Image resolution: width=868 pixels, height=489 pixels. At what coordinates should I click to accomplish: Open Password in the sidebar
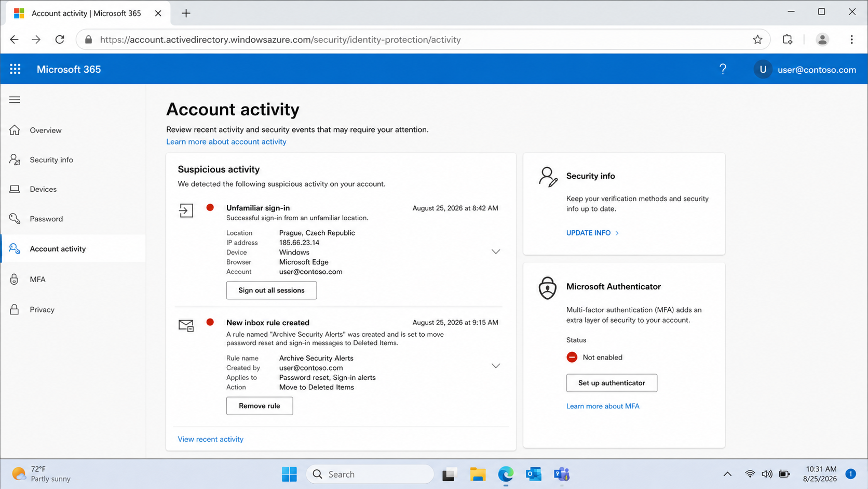coord(73,219)
